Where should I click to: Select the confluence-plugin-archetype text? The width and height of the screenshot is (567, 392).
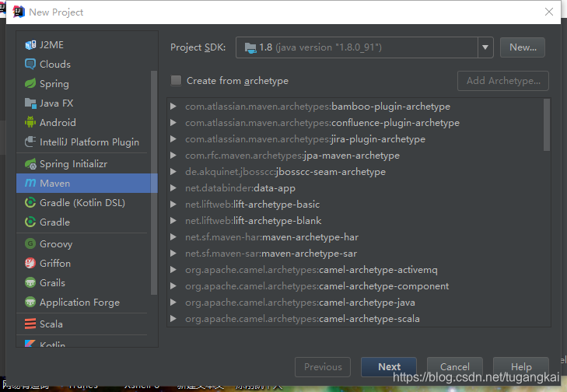click(322, 123)
